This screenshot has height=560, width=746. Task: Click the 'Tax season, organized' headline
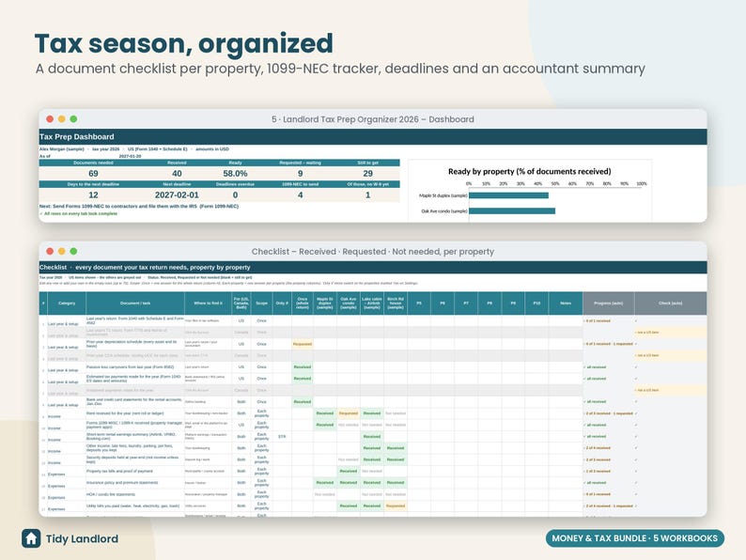pyautogui.click(x=183, y=43)
